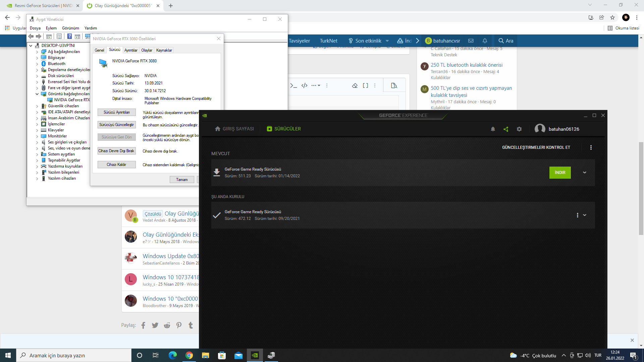The width and height of the screenshot is (644, 362).
Task: Open the Son etkinlik dropdown arrow
Action: [387, 41]
